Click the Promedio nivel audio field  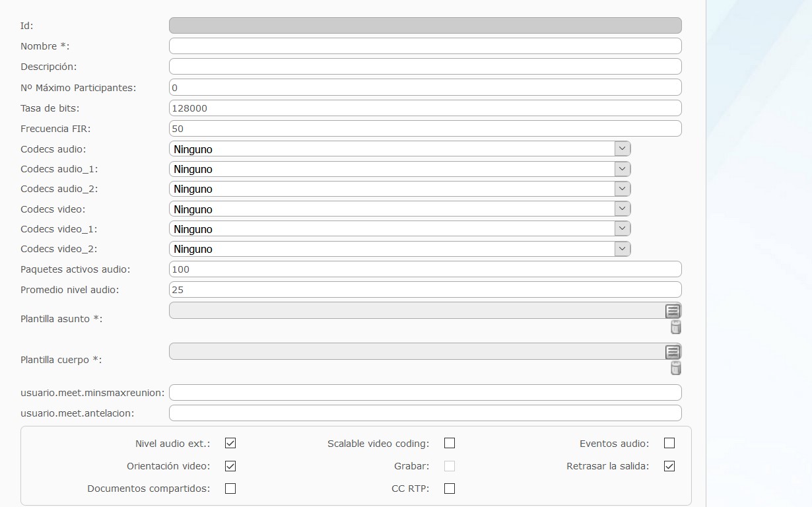425,289
